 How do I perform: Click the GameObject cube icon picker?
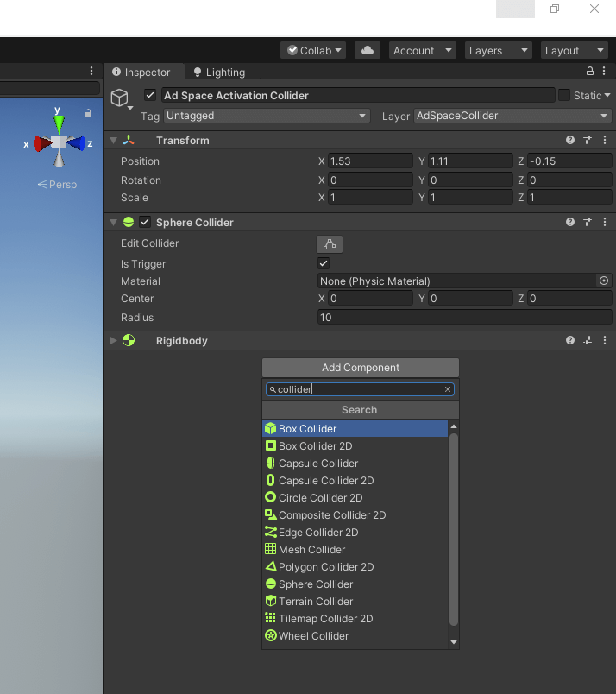121,98
